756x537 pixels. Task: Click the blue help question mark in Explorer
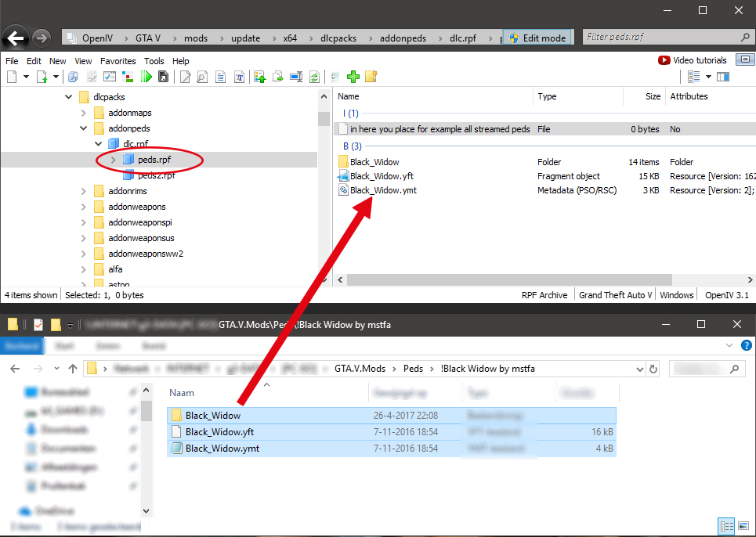tap(746, 345)
